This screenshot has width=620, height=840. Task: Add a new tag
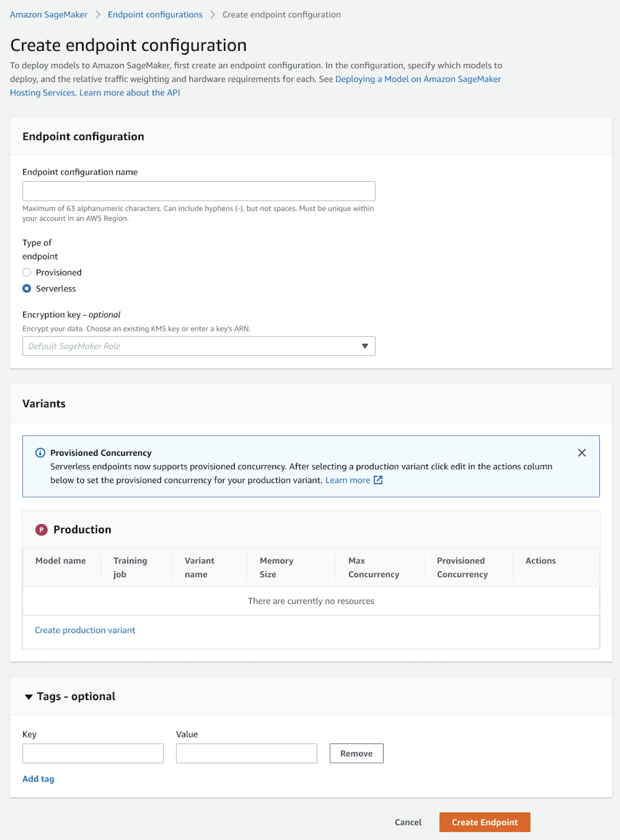38,778
